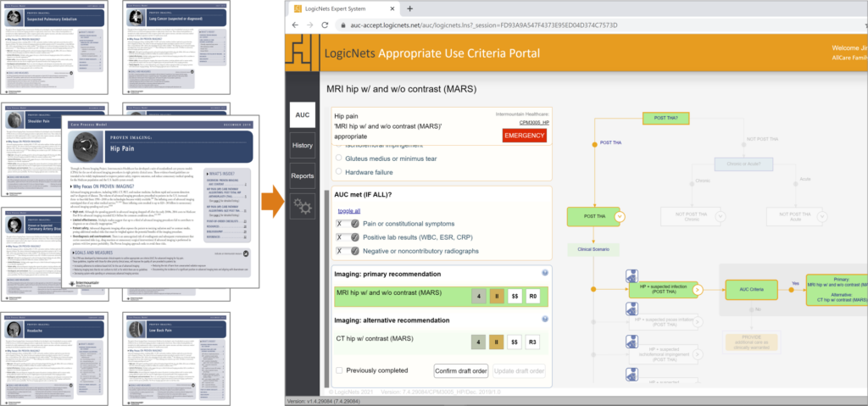This screenshot has height=406, width=868.
Task: Click help icon beside alternative recommendation
Action: [544, 320]
